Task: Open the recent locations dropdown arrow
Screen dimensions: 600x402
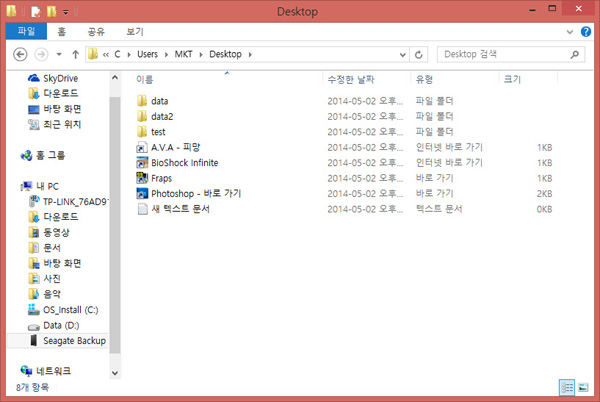Action: coord(59,54)
